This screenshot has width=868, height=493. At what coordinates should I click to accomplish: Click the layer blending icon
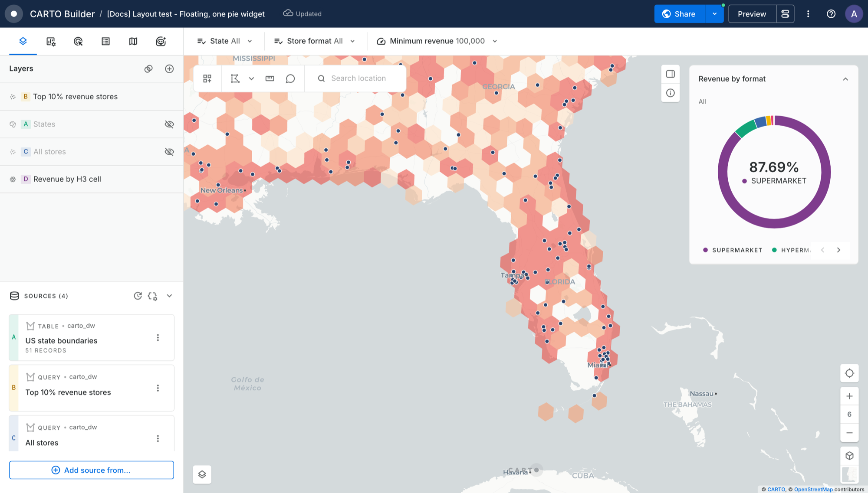[x=148, y=69]
